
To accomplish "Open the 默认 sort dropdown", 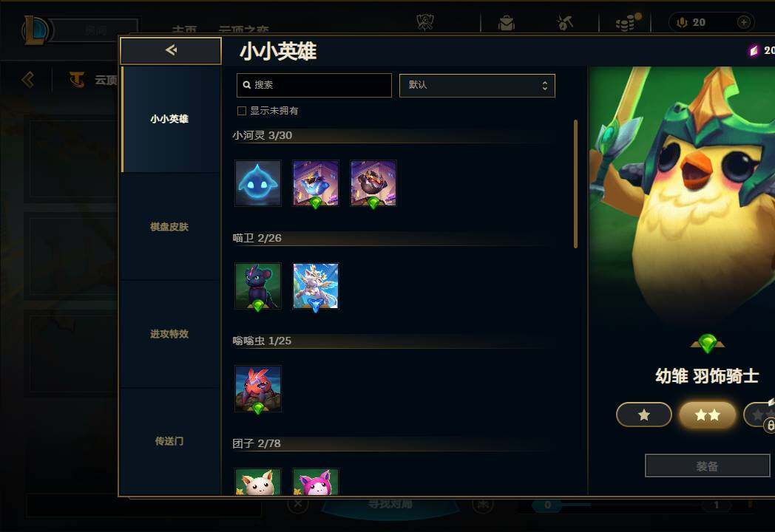I will (477, 86).
